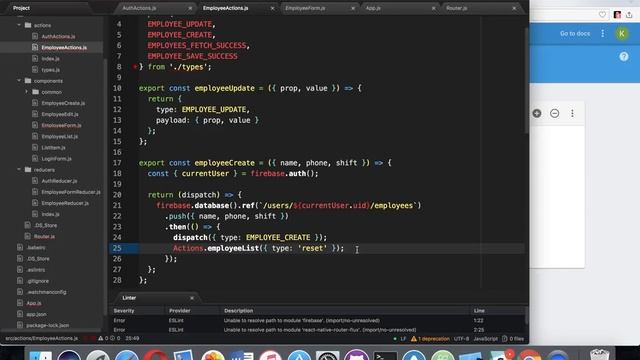Open .eslintrc file
Viewport: 640px width, 360px height.
(x=36, y=270)
